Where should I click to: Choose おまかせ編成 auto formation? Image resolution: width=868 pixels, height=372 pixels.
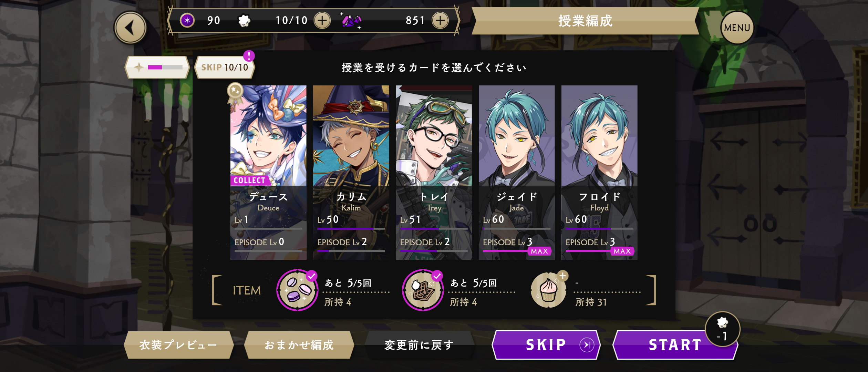(299, 345)
